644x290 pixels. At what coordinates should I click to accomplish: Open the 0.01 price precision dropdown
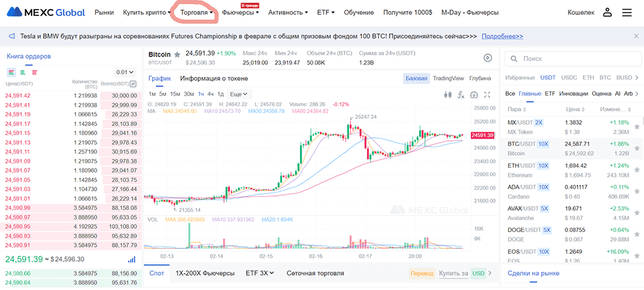click(125, 72)
